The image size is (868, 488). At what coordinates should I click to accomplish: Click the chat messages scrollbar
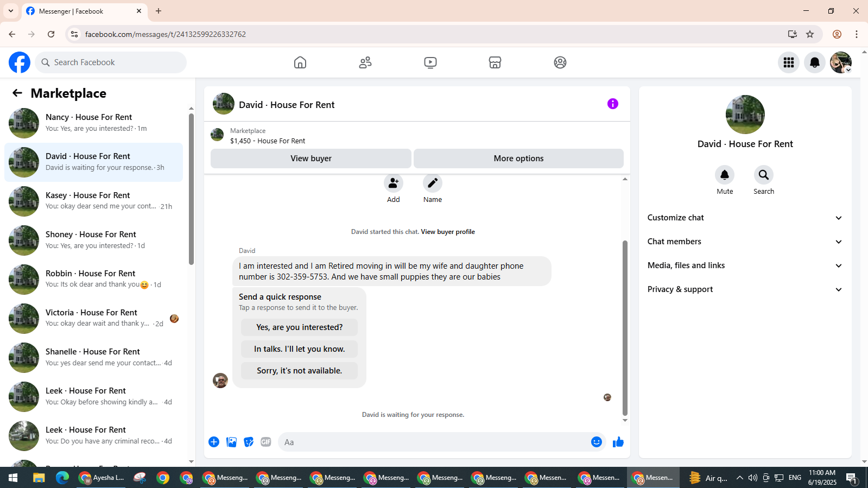pyautogui.click(x=625, y=327)
